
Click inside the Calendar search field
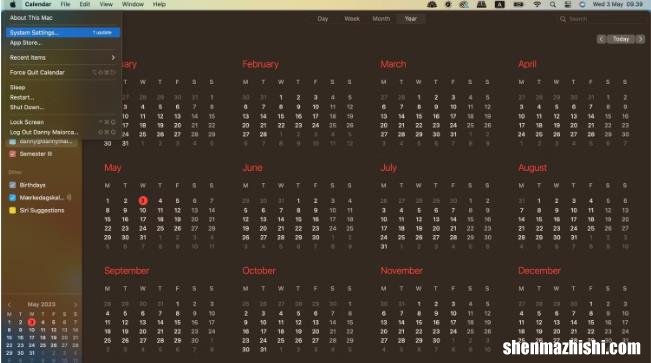602,19
